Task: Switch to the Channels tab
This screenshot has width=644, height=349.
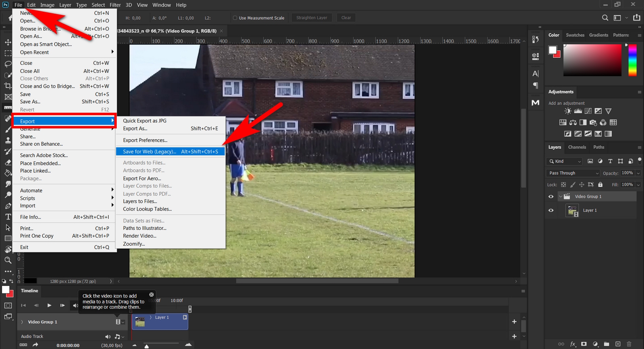Action: (x=577, y=147)
